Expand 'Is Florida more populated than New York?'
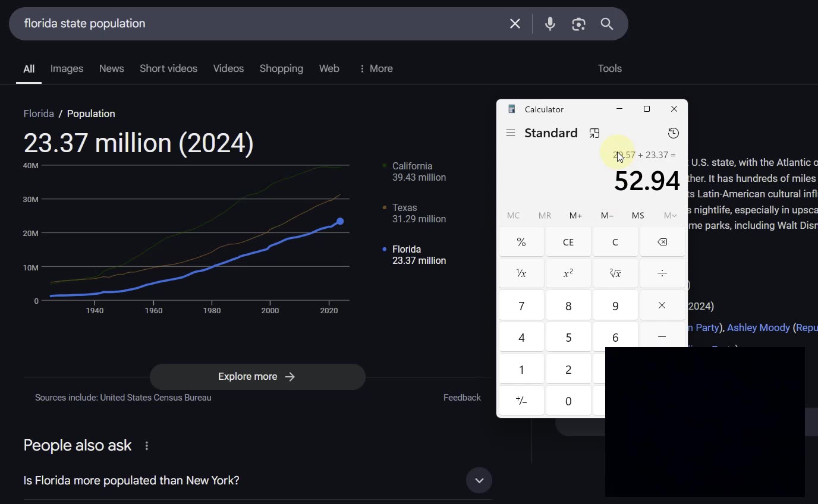818x504 pixels. click(x=479, y=480)
